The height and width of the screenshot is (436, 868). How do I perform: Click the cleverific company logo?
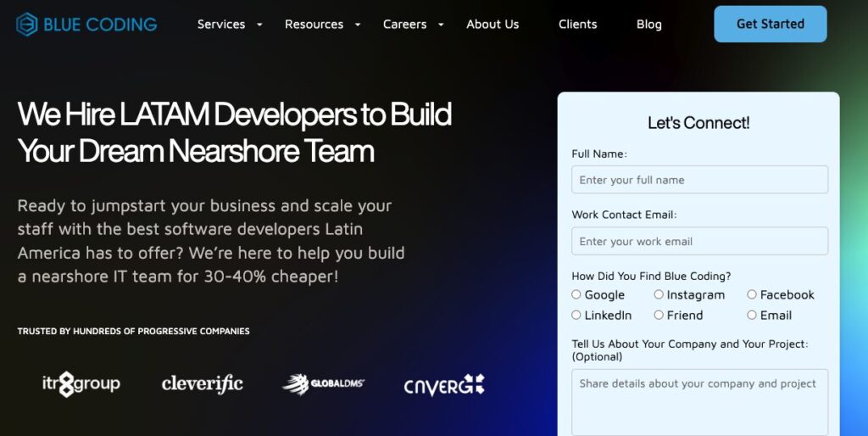(203, 384)
